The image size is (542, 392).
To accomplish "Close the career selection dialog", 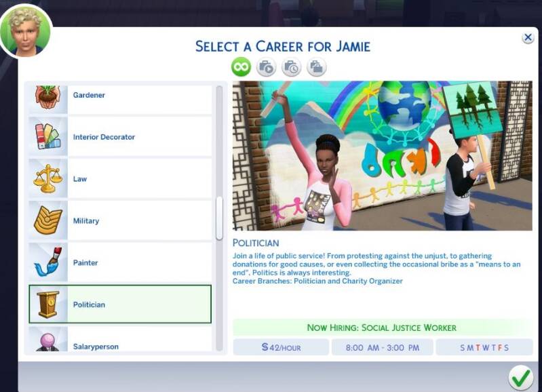I will [528, 37].
